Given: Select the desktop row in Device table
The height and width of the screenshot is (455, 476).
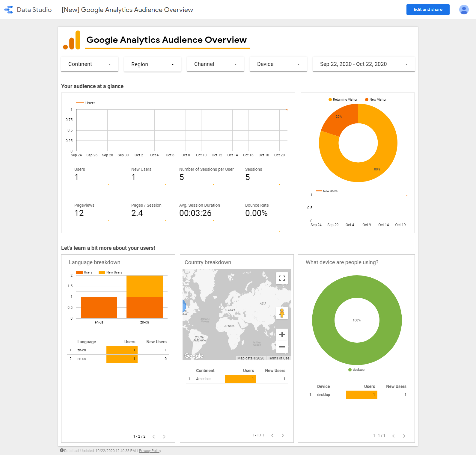Looking at the screenshot, I should (358, 395).
